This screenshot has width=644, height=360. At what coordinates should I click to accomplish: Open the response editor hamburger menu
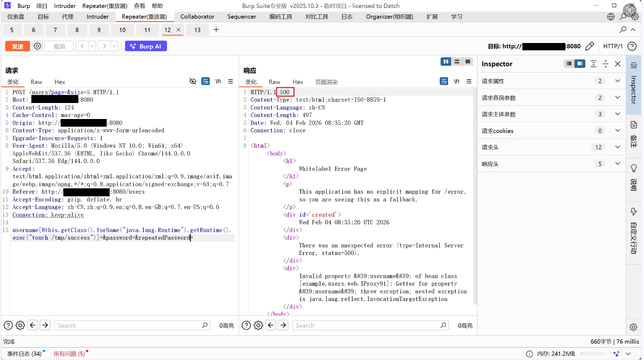click(469, 81)
